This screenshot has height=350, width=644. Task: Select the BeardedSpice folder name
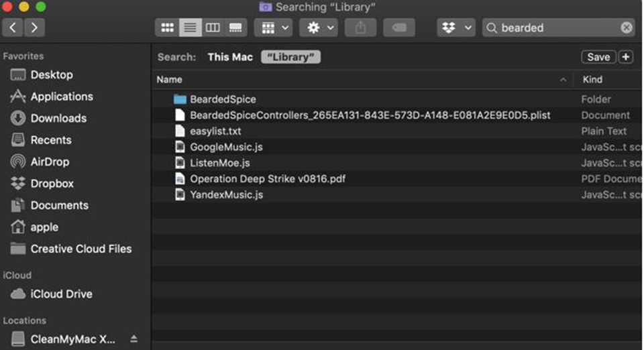(x=223, y=99)
